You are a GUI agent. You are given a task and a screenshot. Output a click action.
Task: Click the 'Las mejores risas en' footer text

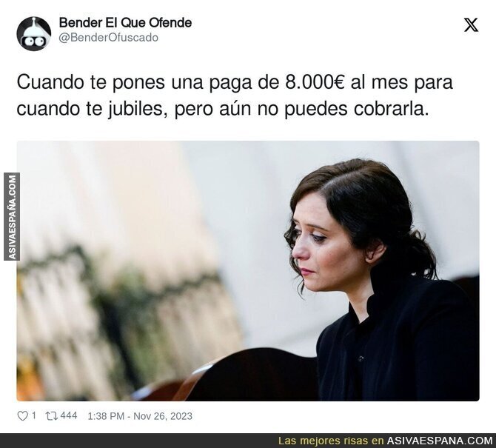click(331, 441)
